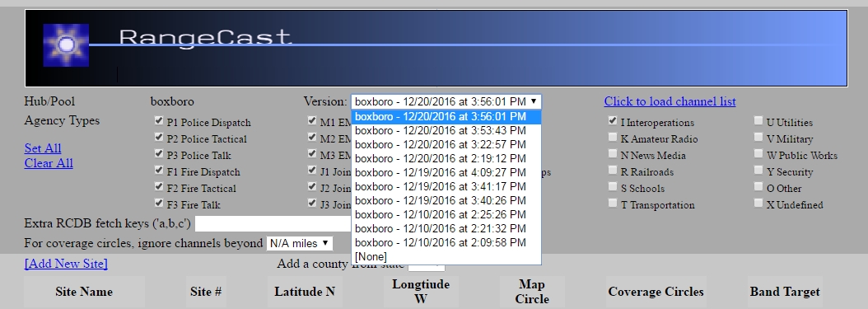This screenshot has height=309, width=868.
Task: Check the X Undefined box
Action: (x=758, y=203)
